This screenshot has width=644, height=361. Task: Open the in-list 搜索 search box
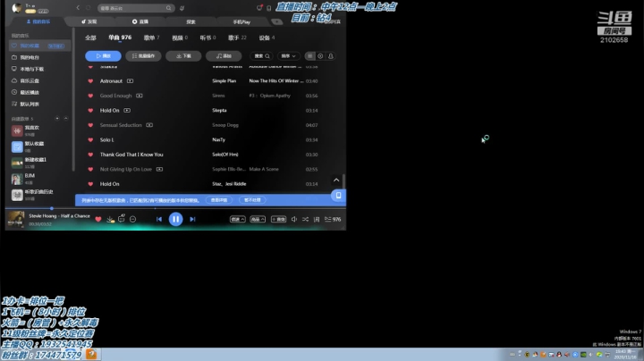[x=261, y=55]
